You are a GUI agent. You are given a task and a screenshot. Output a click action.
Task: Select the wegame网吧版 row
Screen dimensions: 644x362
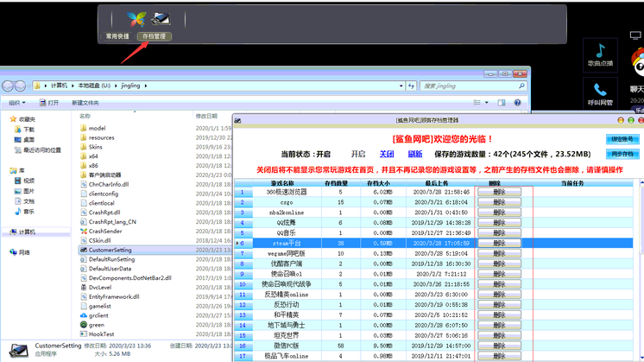point(433,253)
